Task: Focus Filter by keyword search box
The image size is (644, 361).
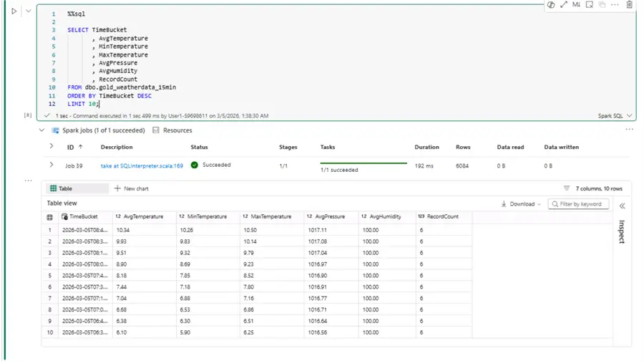Action: pyautogui.click(x=578, y=204)
